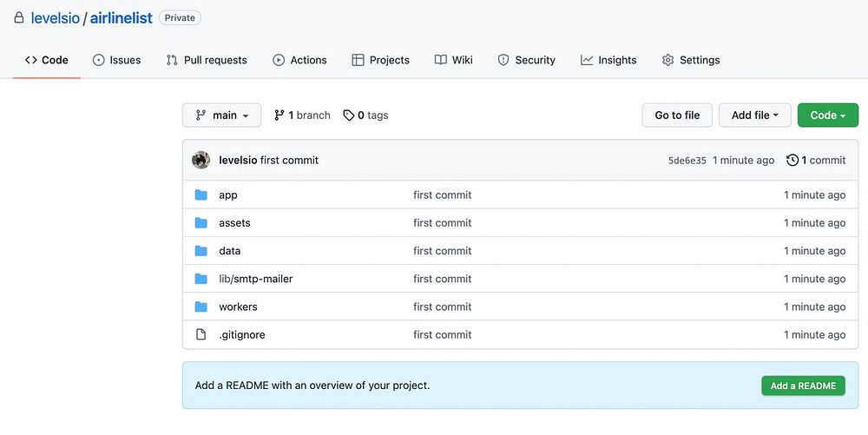Open the green Code dropdown
Viewport: 868px width, 435px height.
827,115
